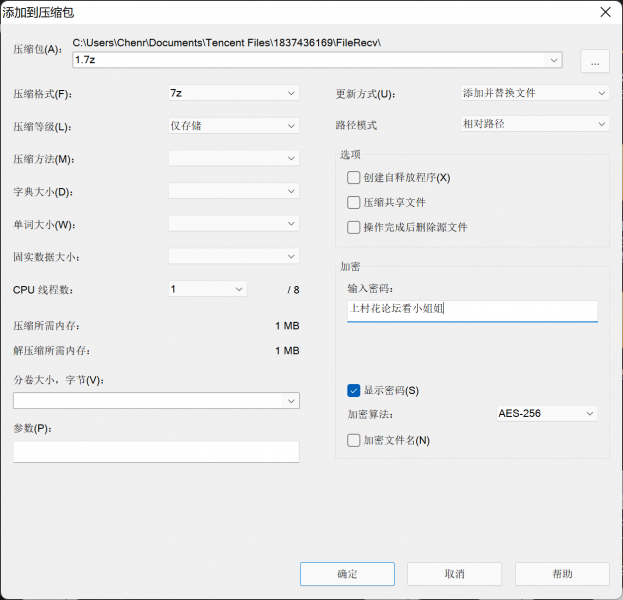Expand 压缩等级 dropdown showing 仅存储

pyautogui.click(x=234, y=126)
